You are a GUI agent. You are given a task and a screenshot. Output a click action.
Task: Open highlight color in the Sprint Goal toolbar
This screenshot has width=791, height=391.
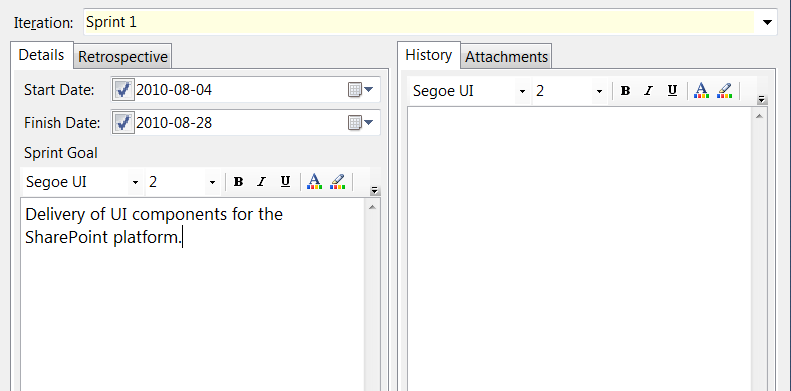337,182
